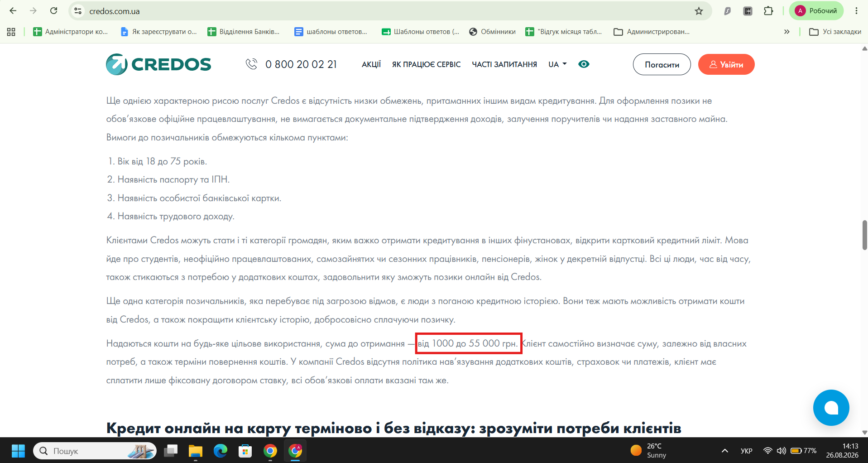Open ЧАСТІ ЗАПИТАННЯ section
Viewport: 868px width, 463px height.
tap(504, 64)
